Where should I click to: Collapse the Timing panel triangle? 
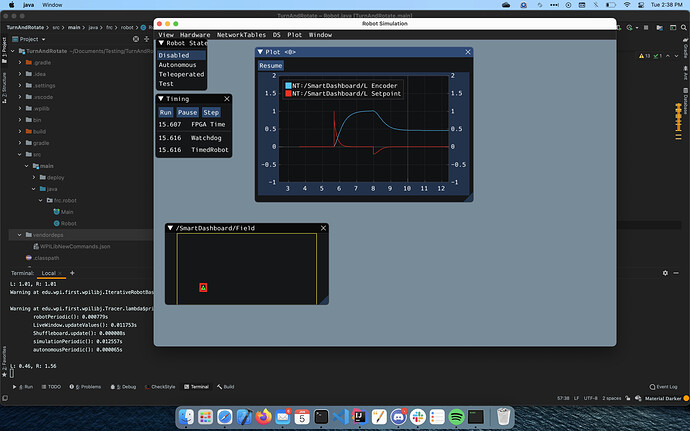[161, 99]
